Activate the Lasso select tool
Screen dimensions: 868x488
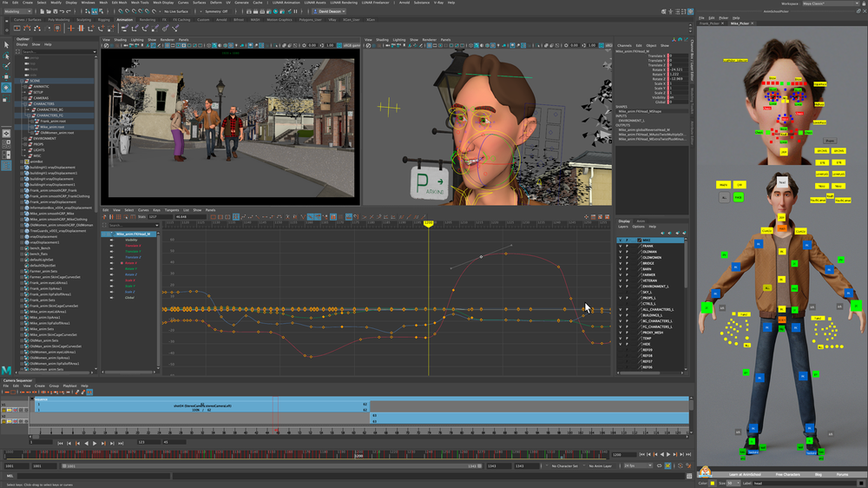pos(6,56)
